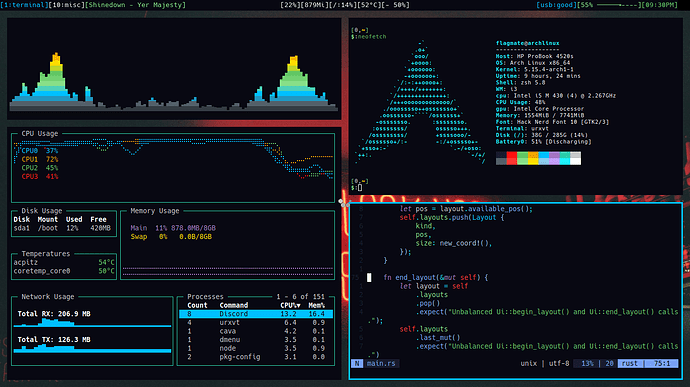Click the Kernel: 5.15.4-arch1-1 line

pos(535,70)
